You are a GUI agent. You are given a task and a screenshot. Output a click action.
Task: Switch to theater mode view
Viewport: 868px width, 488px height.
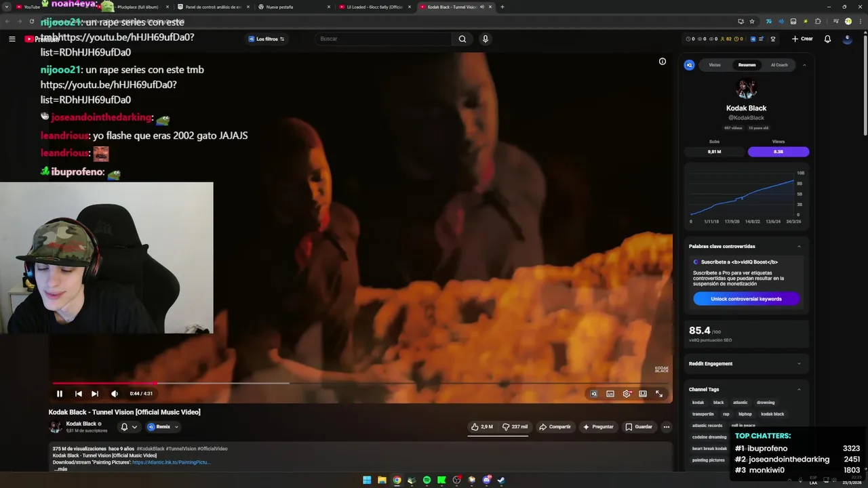[643, 394]
